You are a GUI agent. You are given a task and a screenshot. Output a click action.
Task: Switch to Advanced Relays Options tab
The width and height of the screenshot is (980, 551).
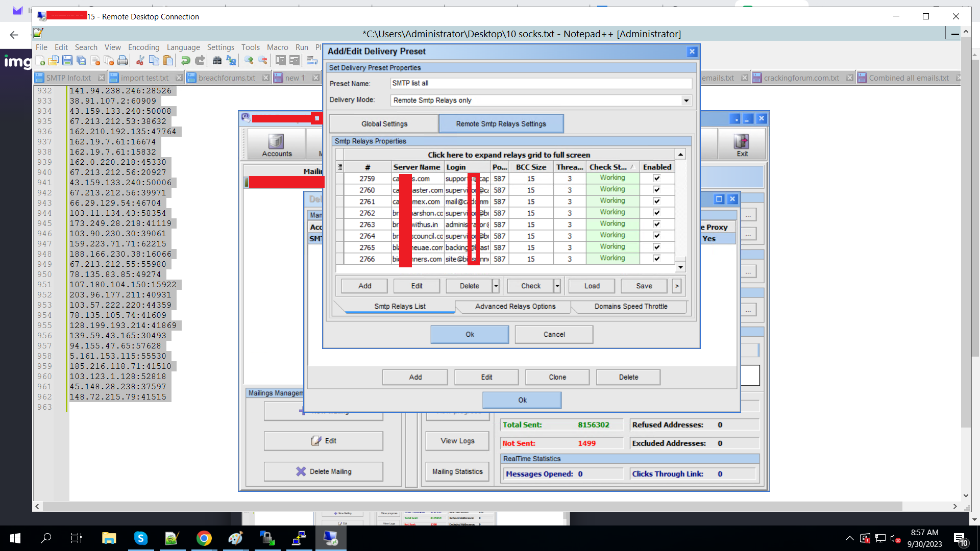click(x=515, y=307)
